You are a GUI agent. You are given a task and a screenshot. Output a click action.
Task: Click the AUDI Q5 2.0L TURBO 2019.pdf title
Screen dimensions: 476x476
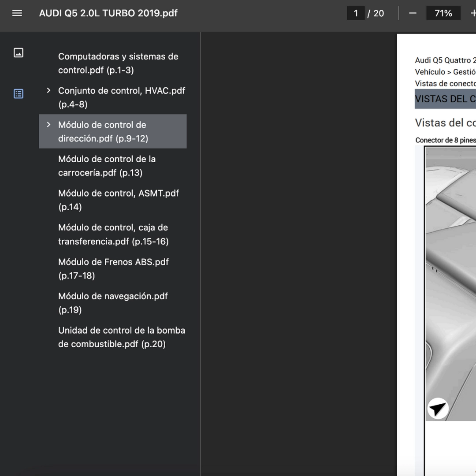108,13
